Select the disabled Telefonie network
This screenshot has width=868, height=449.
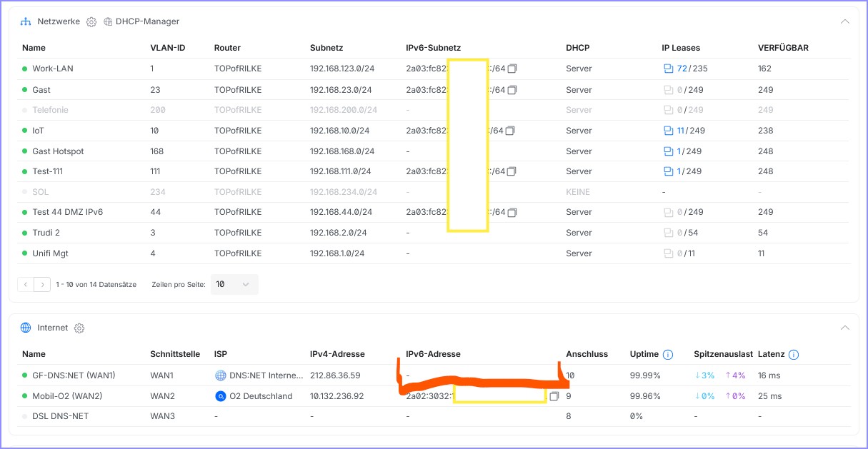(x=51, y=110)
